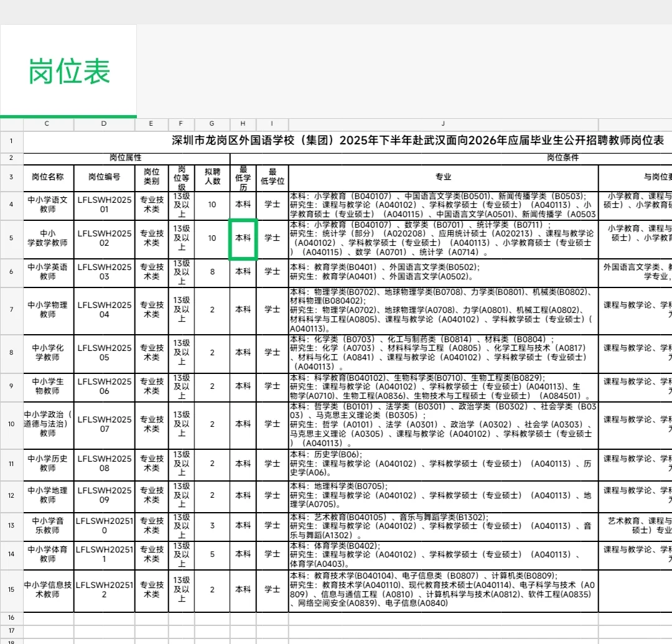Screen dimensions: 672x644
Task: Click the 拟聘人数 value 5 for 体育教师
Action: point(212,555)
